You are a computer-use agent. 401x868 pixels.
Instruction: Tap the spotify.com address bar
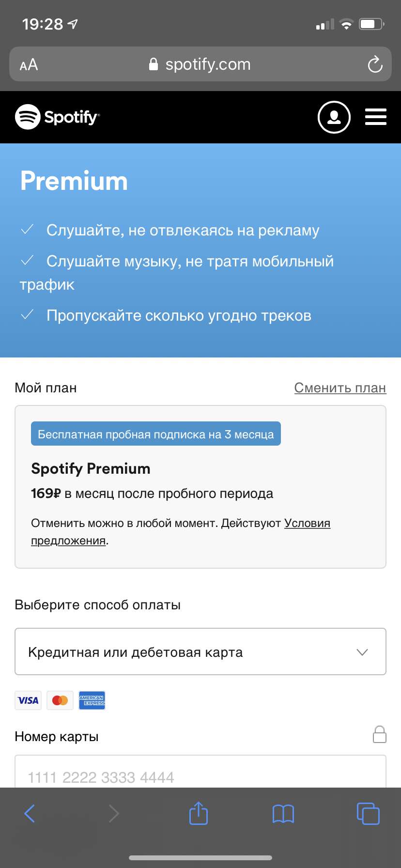(x=200, y=64)
